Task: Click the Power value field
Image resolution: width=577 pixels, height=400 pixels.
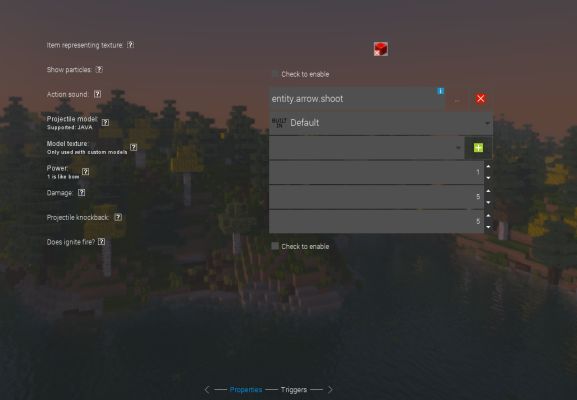Action: pos(376,172)
